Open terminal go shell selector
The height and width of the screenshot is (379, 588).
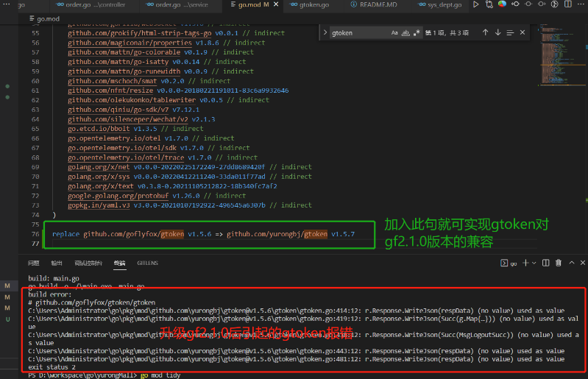click(x=509, y=263)
